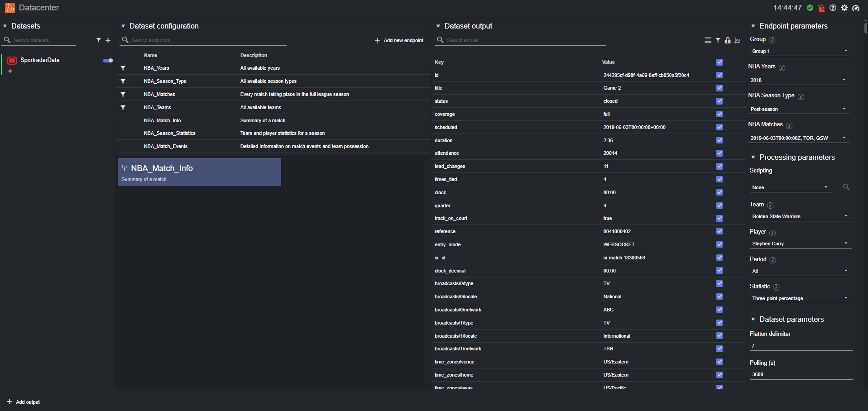This screenshot has width=868, height=411.
Task: Click the green checkmark status indicator
Action: (810, 8)
